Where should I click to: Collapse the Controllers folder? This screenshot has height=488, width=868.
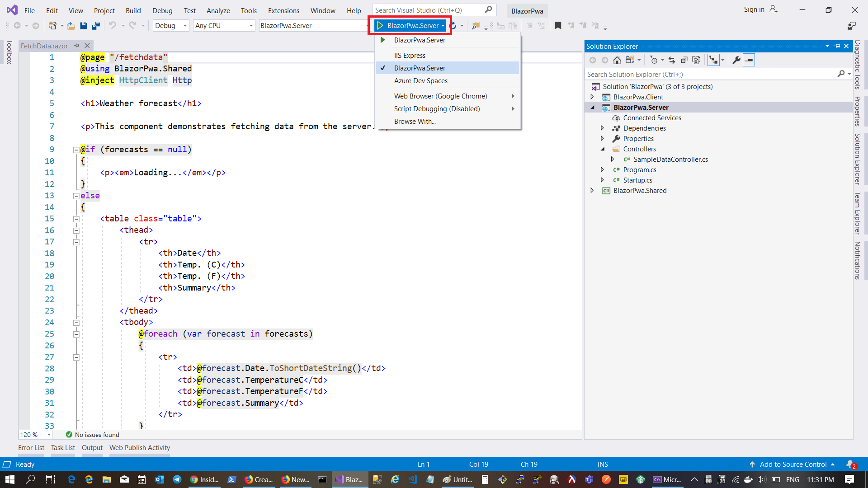coord(603,149)
